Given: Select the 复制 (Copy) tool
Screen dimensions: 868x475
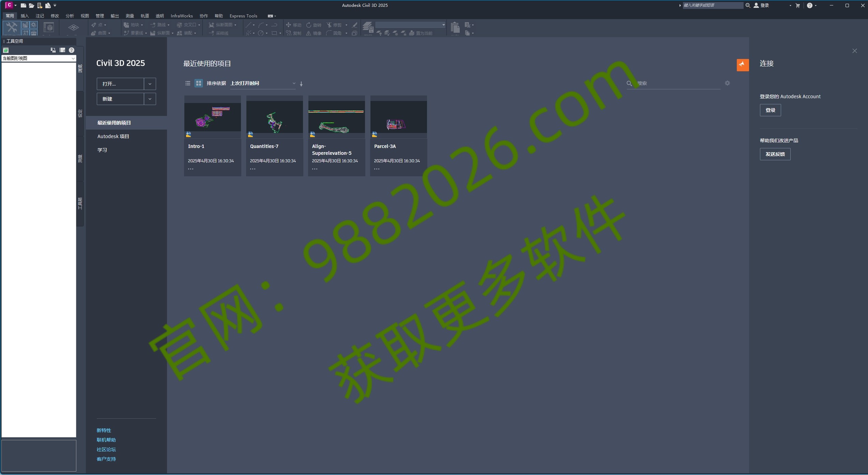Looking at the screenshot, I should point(293,33).
